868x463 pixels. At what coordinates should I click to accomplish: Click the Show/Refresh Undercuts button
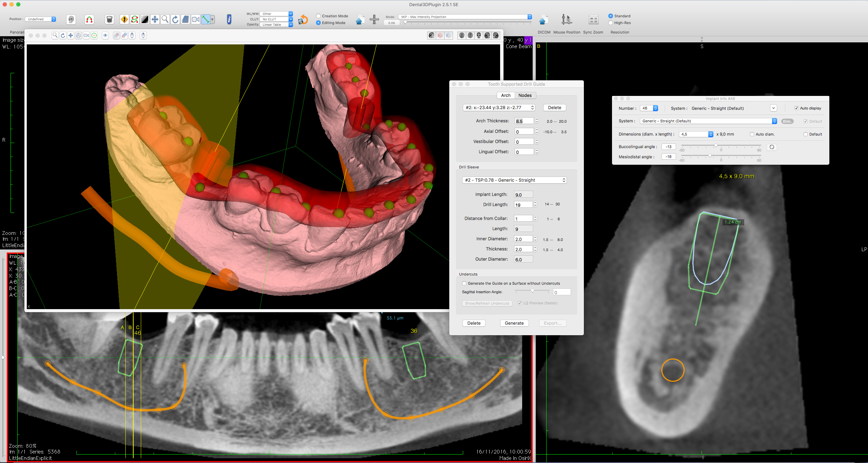(x=487, y=303)
